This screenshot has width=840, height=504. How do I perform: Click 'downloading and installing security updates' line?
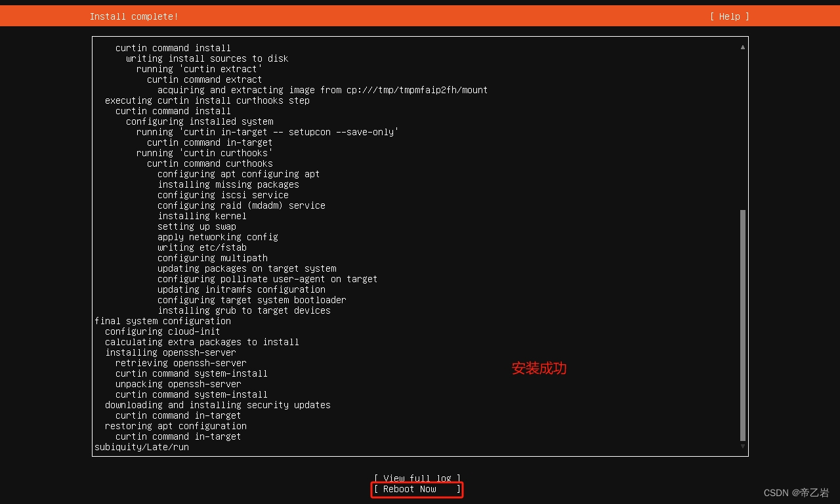[x=218, y=405]
